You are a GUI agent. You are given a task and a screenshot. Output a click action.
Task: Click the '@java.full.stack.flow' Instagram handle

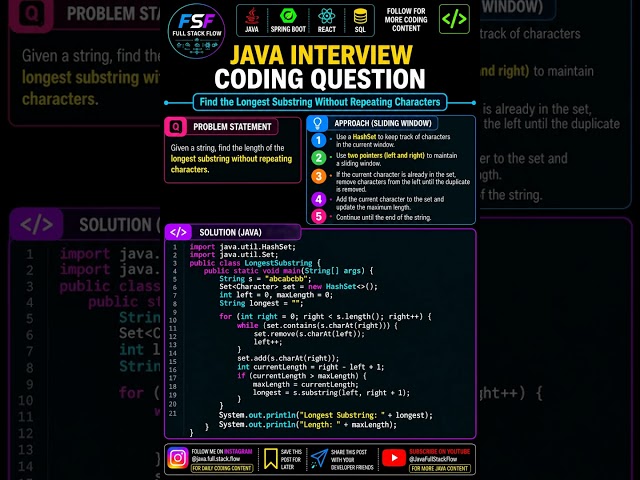[216, 459]
